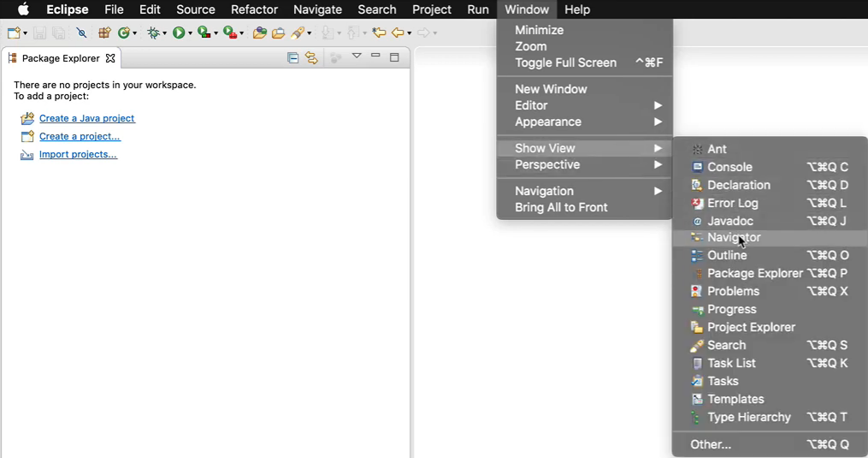The height and width of the screenshot is (458, 868).
Task: Open the Run dropdown arrow
Action: (190, 33)
